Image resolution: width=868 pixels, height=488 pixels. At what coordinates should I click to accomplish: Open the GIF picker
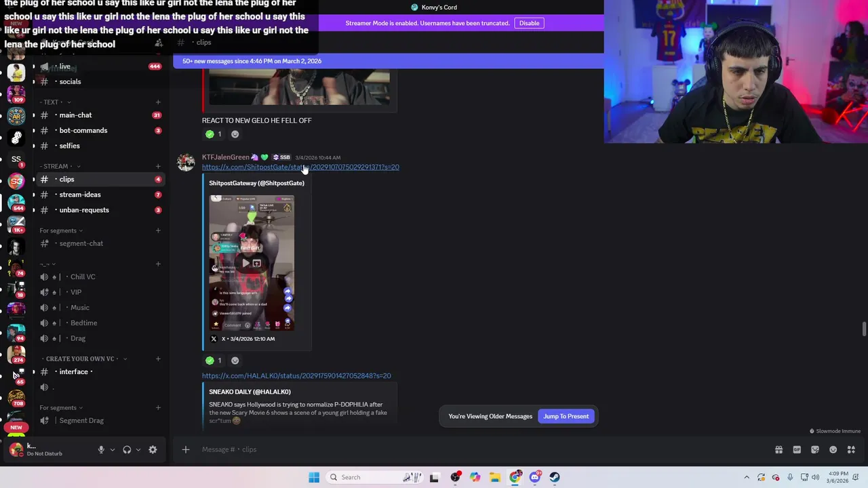click(797, 449)
